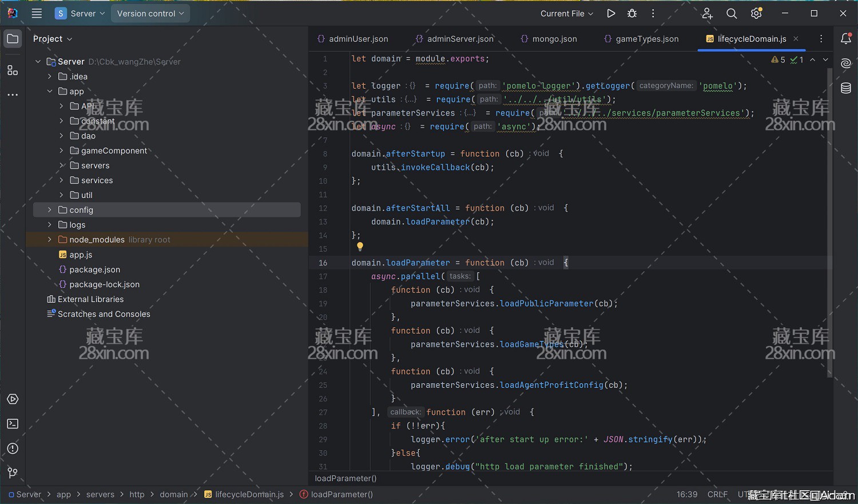The width and height of the screenshot is (858, 504).
Task: Open the Notifications bell icon
Action: click(846, 39)
